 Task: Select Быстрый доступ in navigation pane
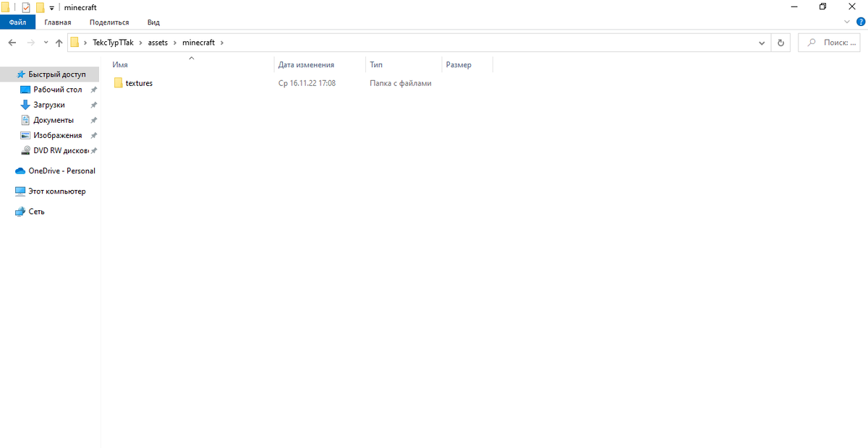coord(50,74)
